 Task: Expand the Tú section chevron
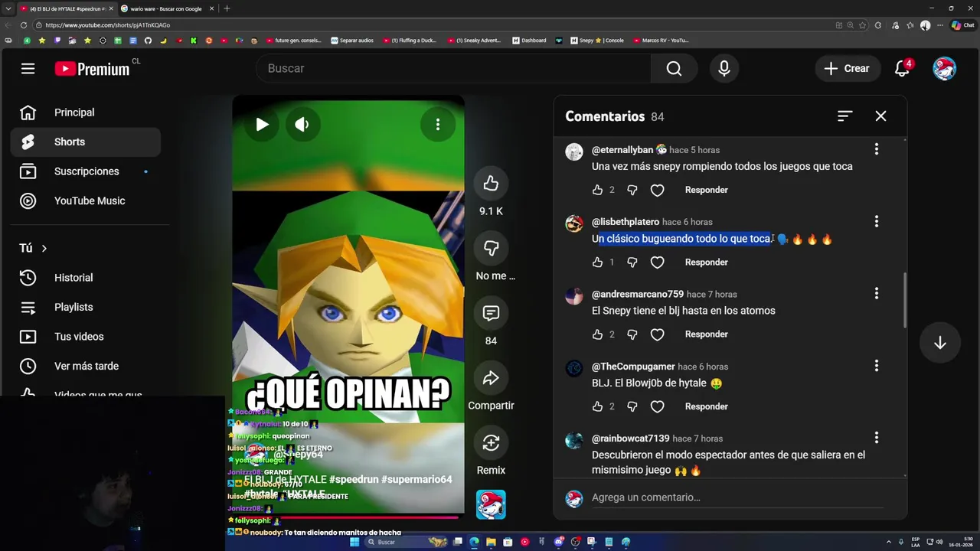point(44,248)
